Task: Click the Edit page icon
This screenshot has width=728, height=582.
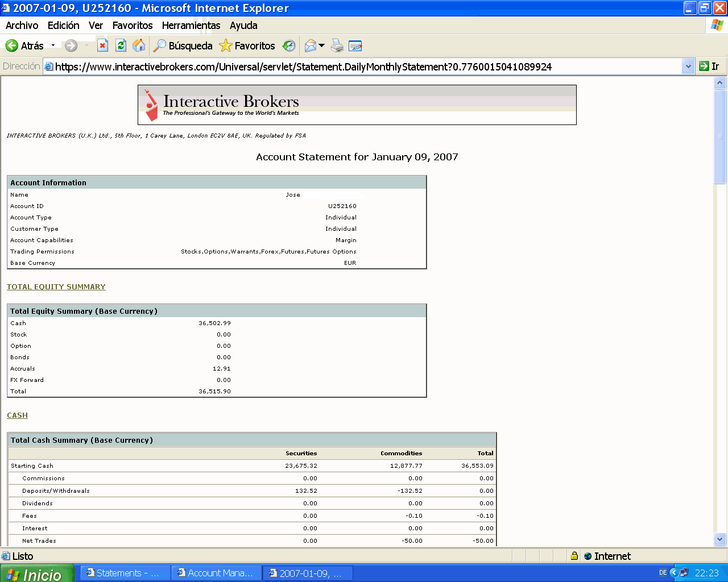Action: coord(355,45)
